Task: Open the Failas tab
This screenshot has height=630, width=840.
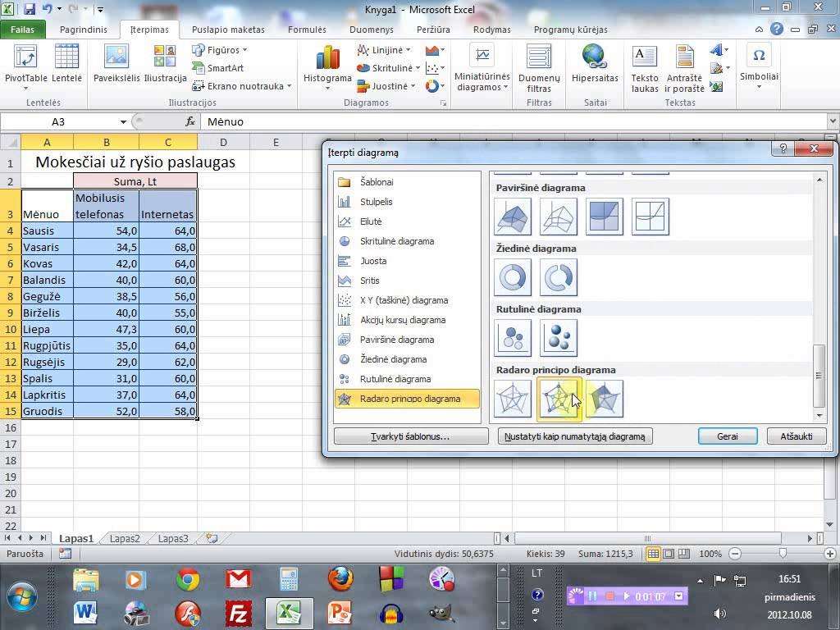Action: click(x=22, y=30)
